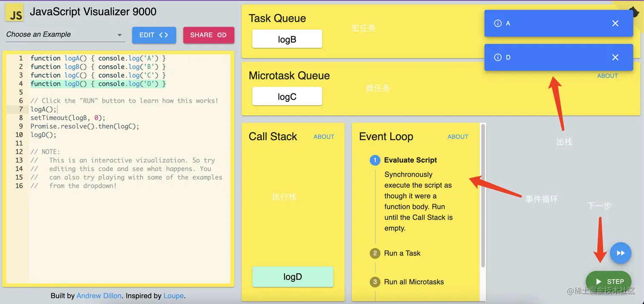Open the ABOUT link in Call Stack panel
This screenshot has width=644, height=304.
click(324, 137)
